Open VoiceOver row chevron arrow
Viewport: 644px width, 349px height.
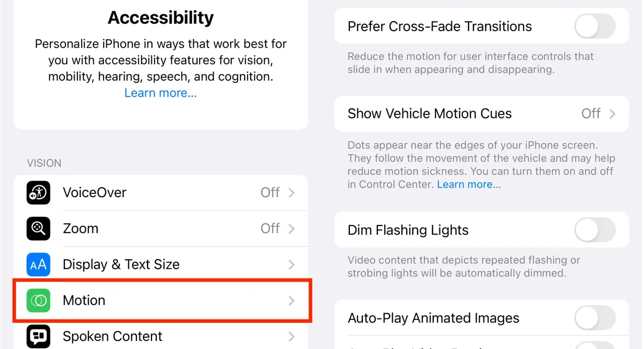(291, 193)
